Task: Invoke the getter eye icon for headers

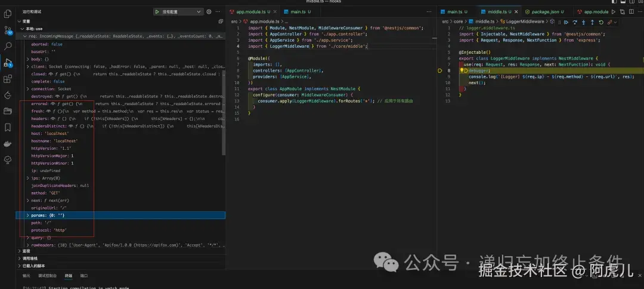Action: point(52,118)
